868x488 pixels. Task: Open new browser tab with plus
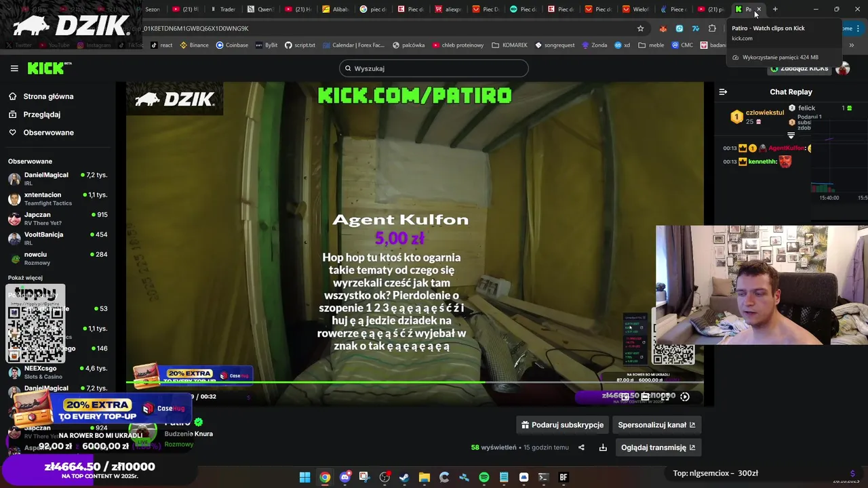(775, 9)
